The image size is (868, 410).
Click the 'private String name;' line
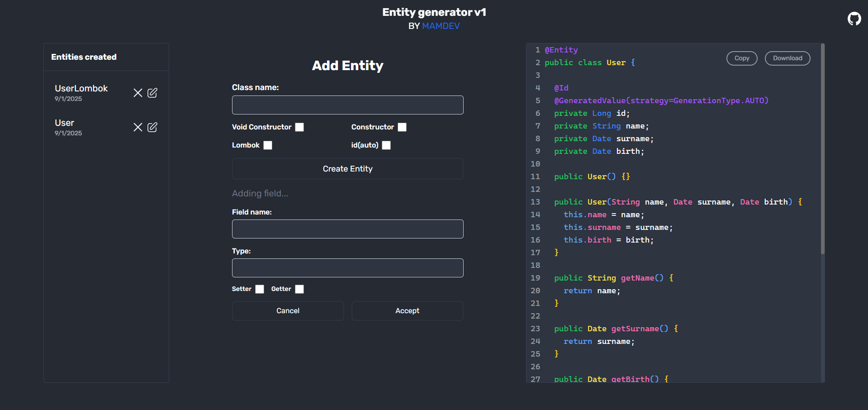[602, 126]
